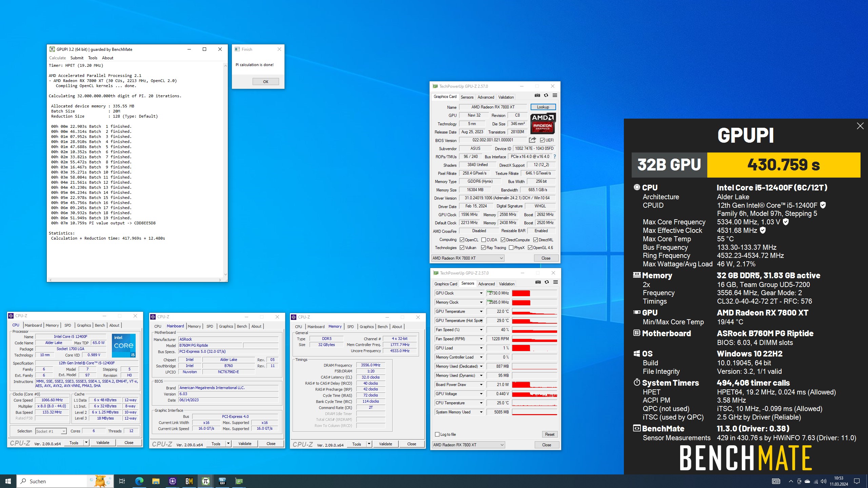Click Close in GPU-Z Graphics Card window
This screenshot has width=868, height=488.
pyautogui.click(x=546, y=258)
